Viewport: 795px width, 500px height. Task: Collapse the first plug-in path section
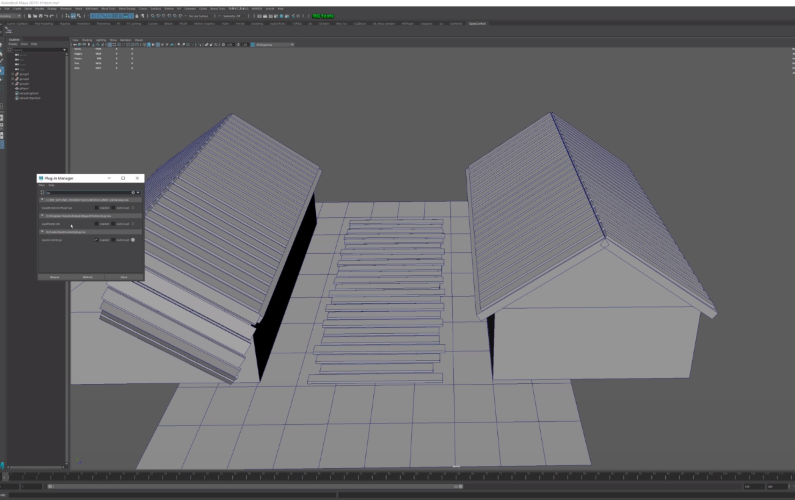point(42,200)
